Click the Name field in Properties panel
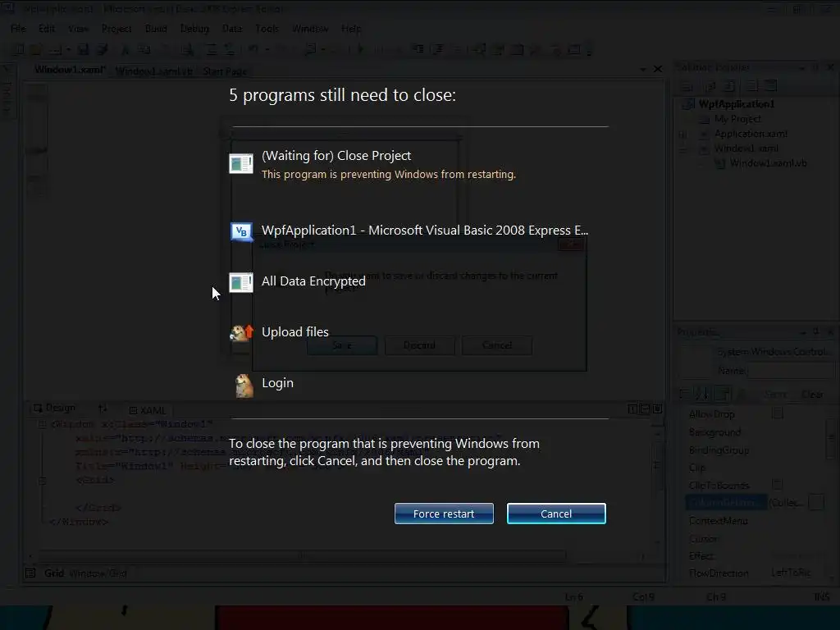840x630 pixels. pyautogui.click(x=791, y=371)
